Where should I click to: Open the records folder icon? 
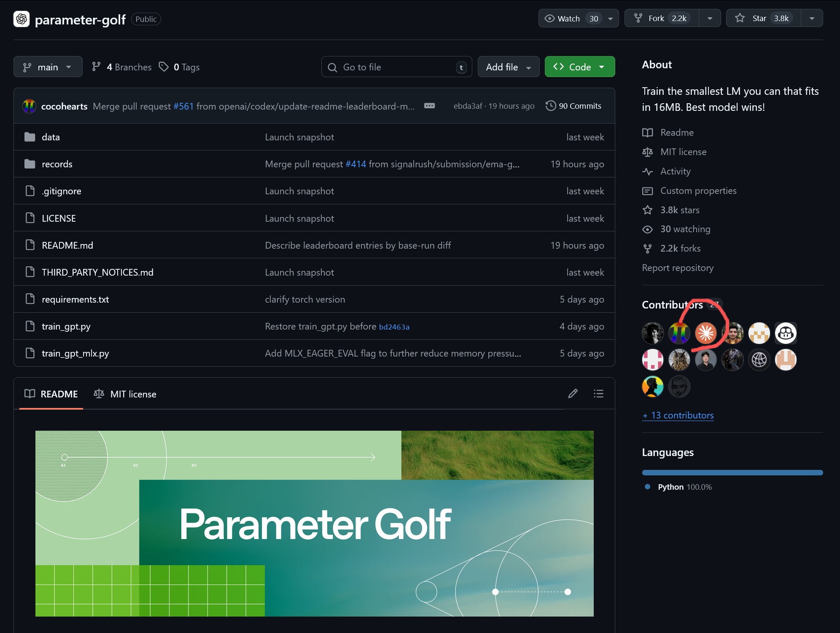click(x=30, y=164)
